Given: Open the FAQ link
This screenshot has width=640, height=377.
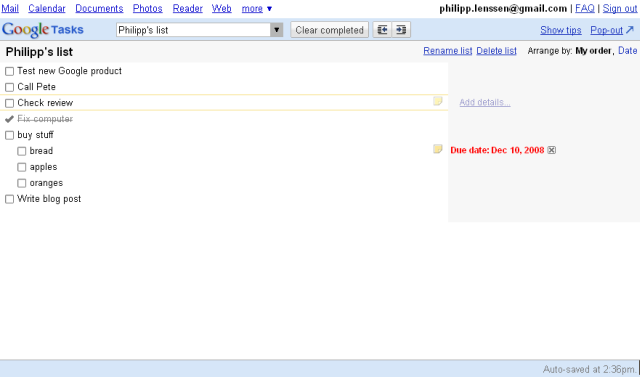Looking at the screenshot, I should (584, 9).
